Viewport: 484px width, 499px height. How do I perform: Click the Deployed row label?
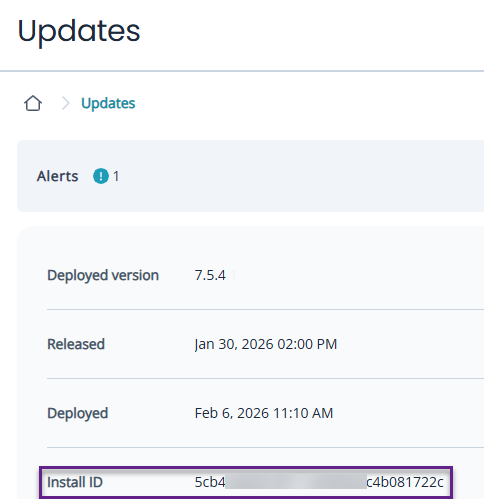(x=78, y=413)
